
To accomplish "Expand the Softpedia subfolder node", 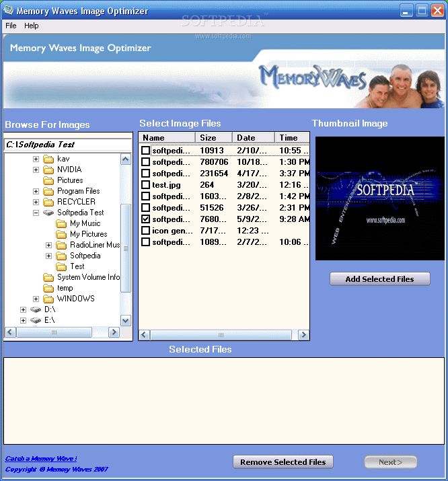I will pyautogui.click(x=48, y=256).
